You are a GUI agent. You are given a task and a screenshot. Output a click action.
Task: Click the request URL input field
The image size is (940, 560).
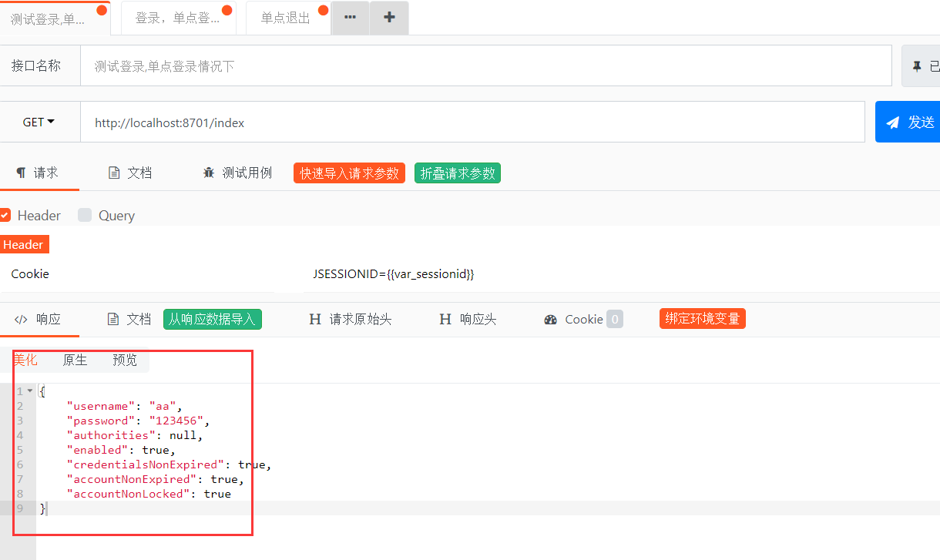[x=462, y=121]
